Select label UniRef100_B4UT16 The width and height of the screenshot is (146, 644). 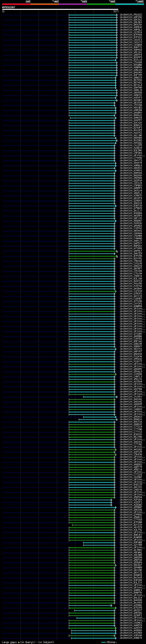(x=131, y=422)
